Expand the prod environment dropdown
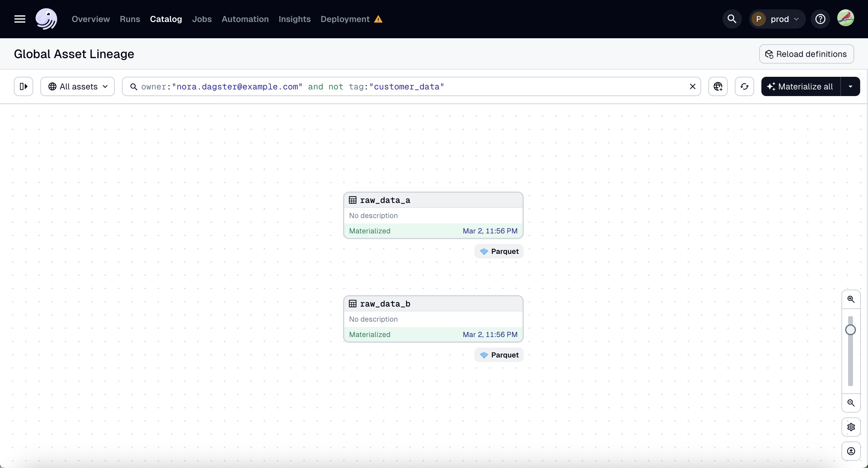This screenshot has height=468, width=868. pos(777,19)
